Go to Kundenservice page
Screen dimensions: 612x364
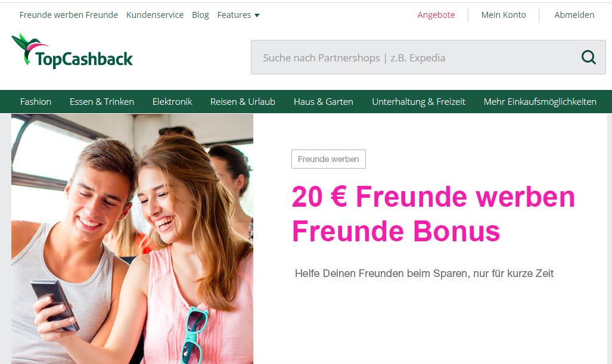tap(155, 15)
